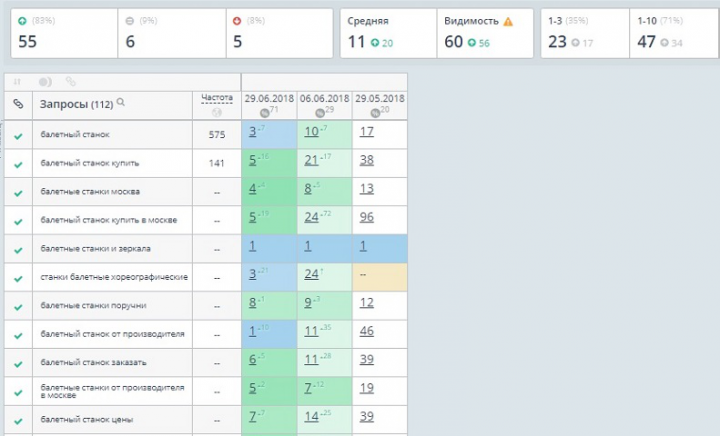Select the Средняя average position card
Screen dimensions: 720x436
coord(388,34)
